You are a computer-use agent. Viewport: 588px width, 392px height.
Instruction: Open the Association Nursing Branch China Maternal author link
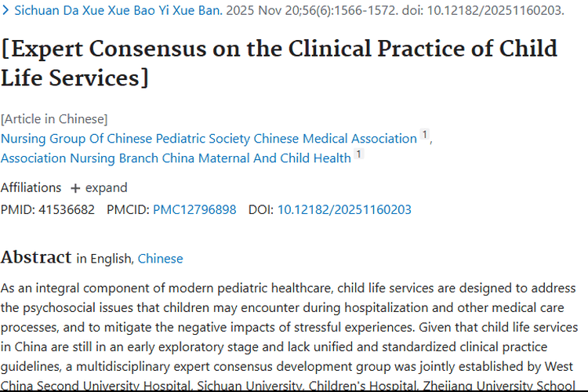pyautogui.click(x=176, y=158)
